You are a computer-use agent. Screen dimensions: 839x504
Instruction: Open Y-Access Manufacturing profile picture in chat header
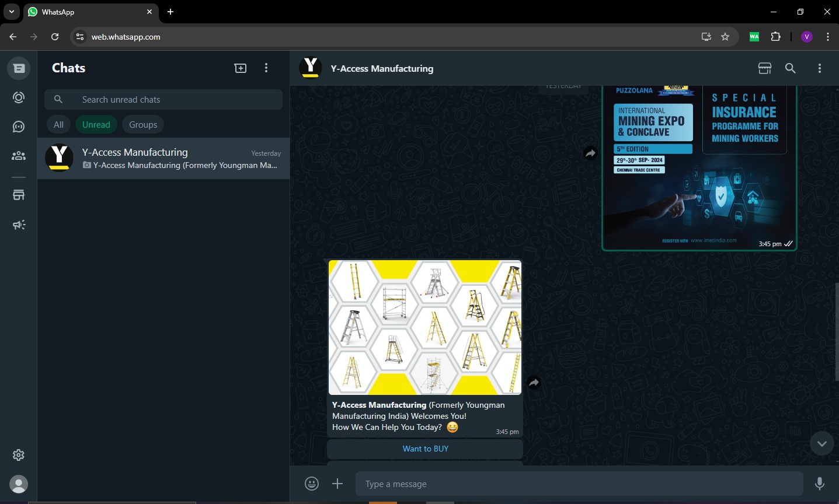point(311,68)
